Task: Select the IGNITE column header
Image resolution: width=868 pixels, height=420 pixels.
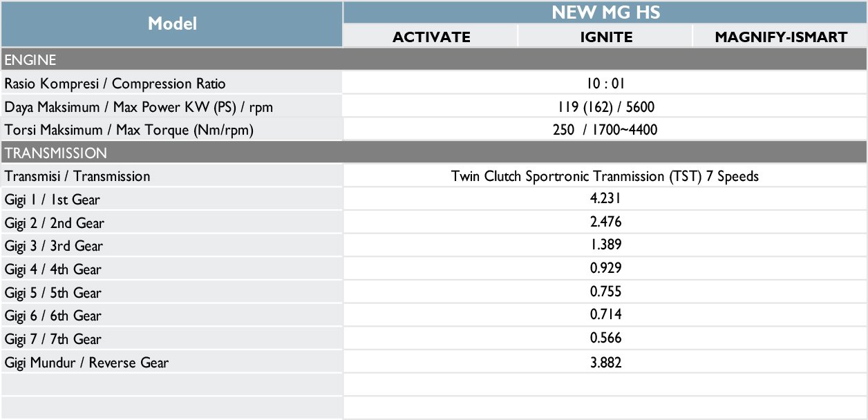Action: [x=606, y=37]
